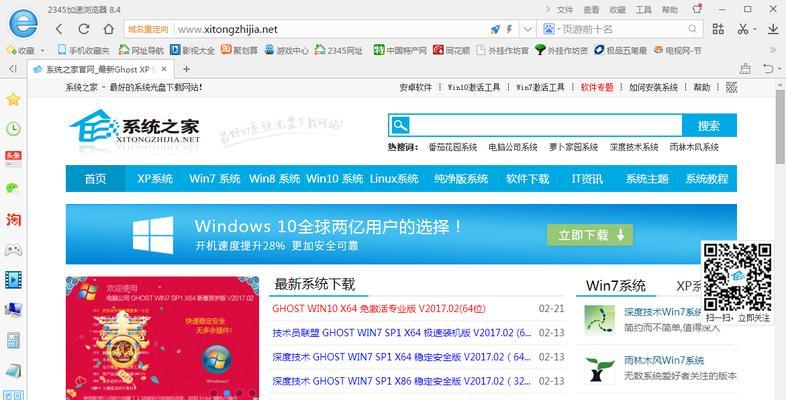Open the skin shirt icon in title bar
Screen dimensions: 786x400
coord(697,9)
